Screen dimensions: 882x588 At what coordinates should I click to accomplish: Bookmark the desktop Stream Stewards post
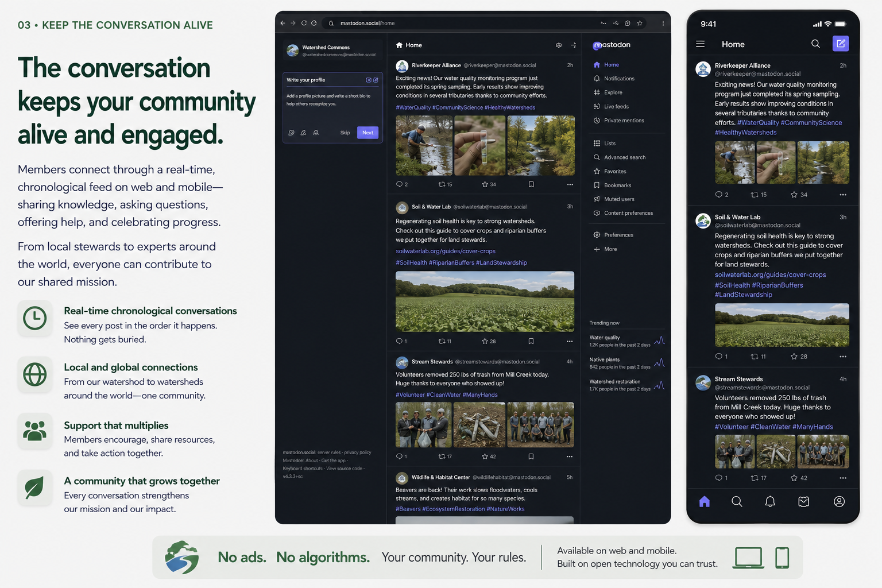point(531,457)
